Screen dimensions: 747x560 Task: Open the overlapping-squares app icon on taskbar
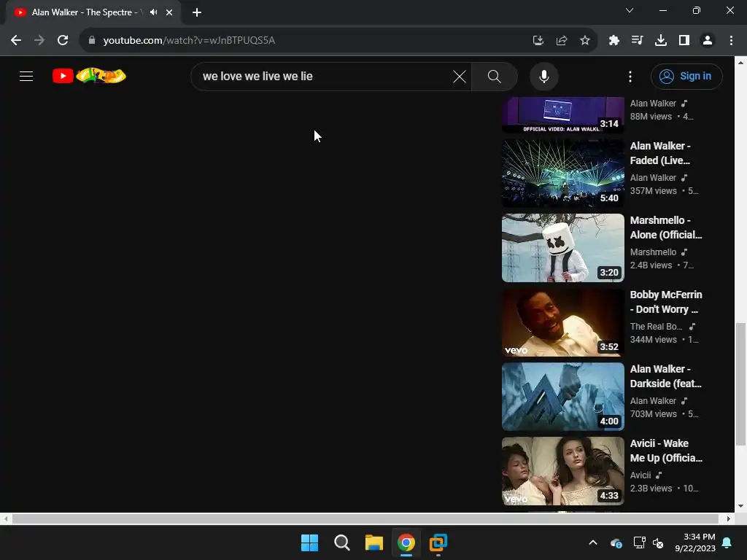click(x=438, y=542)
